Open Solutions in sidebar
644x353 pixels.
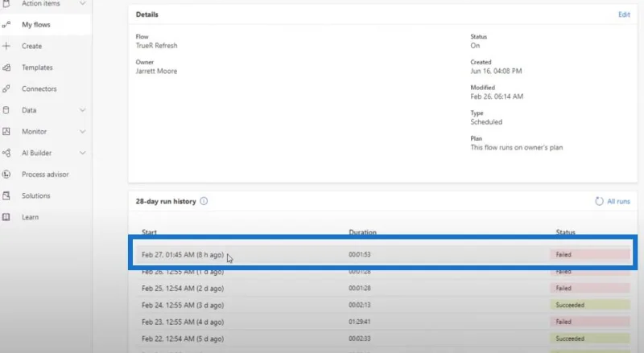(35, 195)
